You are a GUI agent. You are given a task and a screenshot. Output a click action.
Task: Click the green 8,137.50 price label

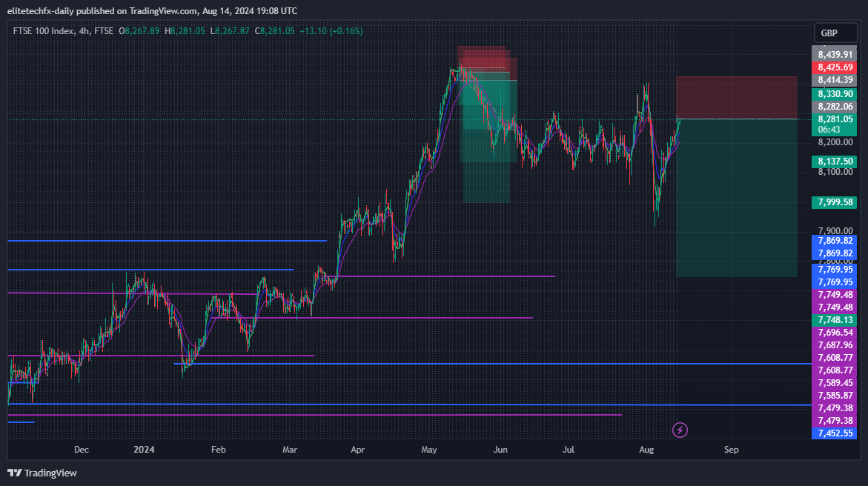tap(835, 161)
